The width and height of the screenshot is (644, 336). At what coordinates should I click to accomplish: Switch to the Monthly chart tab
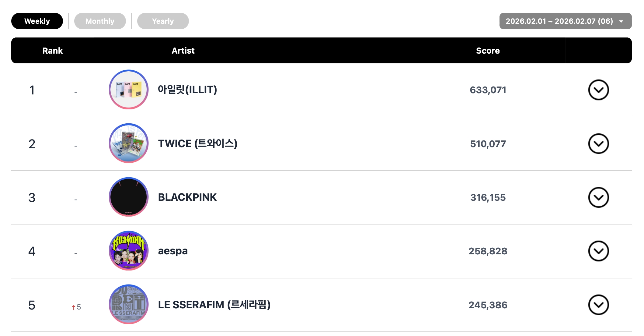pos(100,21)
